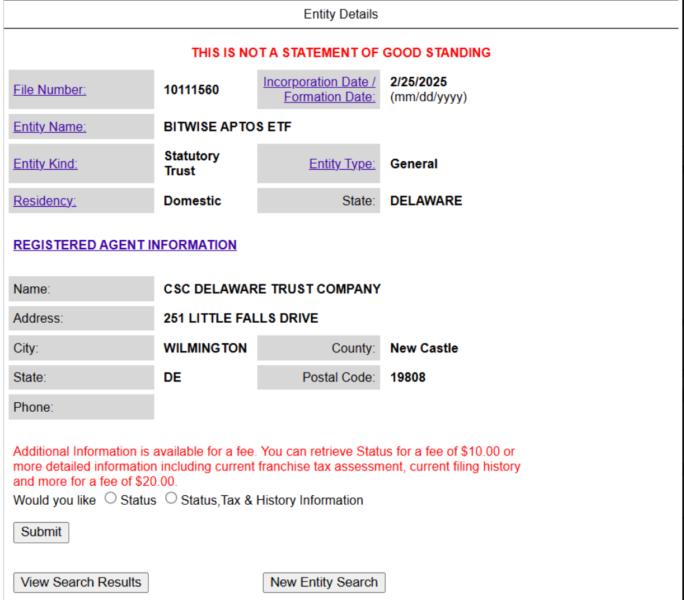Click the Postal Code label
The height and width of the screenshot is (600, 684).
(x=339, y=377)
